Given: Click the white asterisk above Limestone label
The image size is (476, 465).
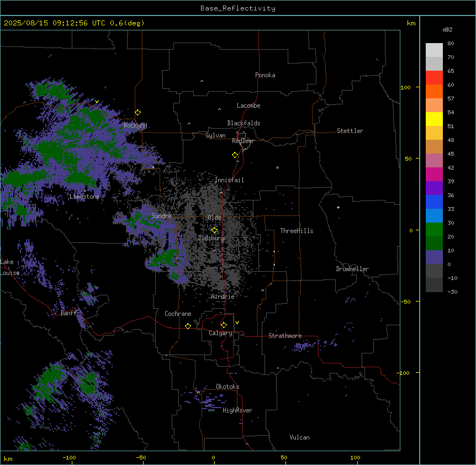Looking at the screenshot, I should click(84, 191).
